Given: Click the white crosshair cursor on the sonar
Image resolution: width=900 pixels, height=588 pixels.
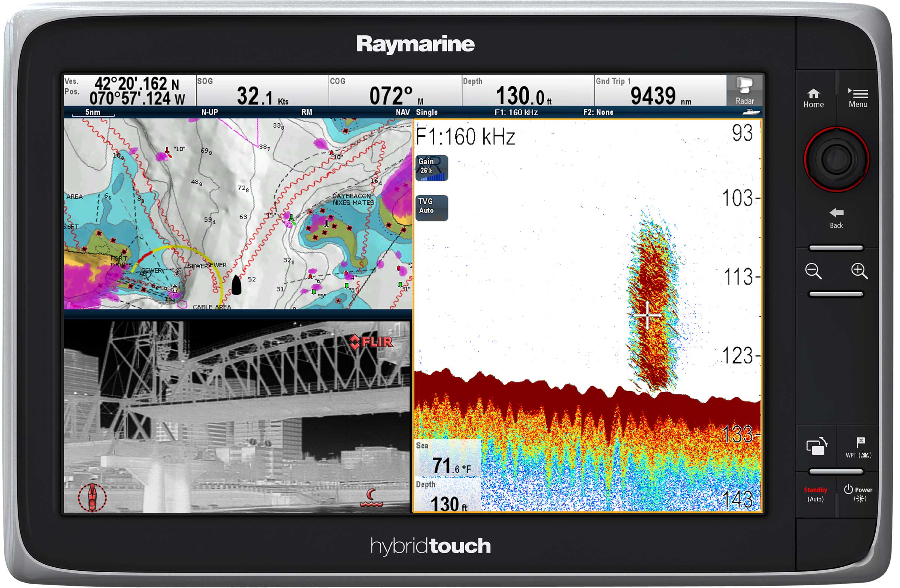Looking at the screenshot, I should click(x=647, y=315).
